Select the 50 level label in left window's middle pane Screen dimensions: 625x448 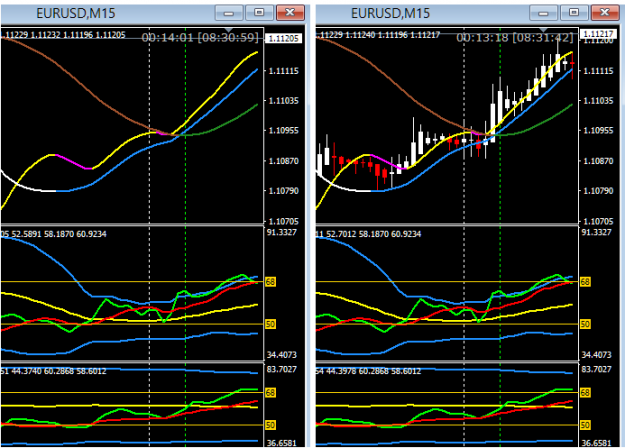[x=270, y=324]
